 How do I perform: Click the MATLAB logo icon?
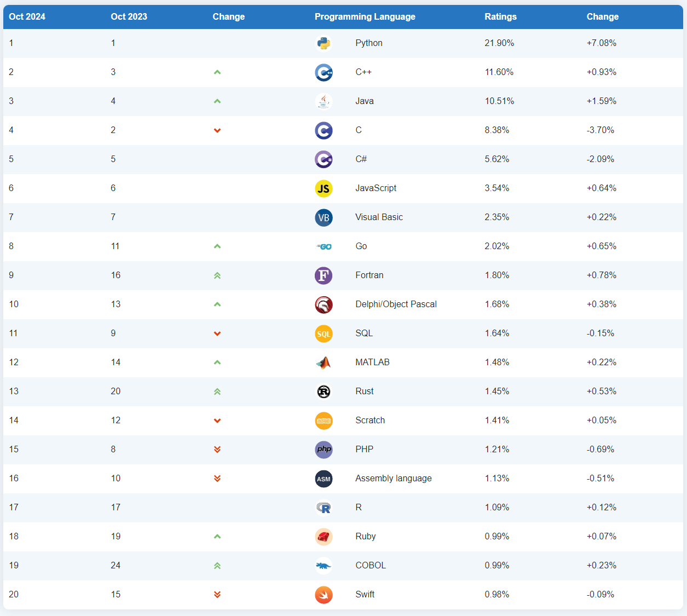click(x=324, y=362)
